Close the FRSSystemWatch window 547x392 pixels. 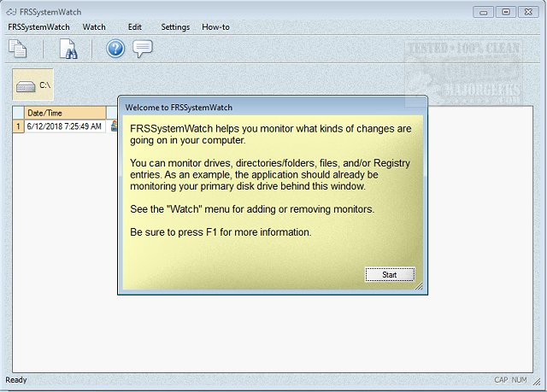pyautogui.click(x=528, y=12)
